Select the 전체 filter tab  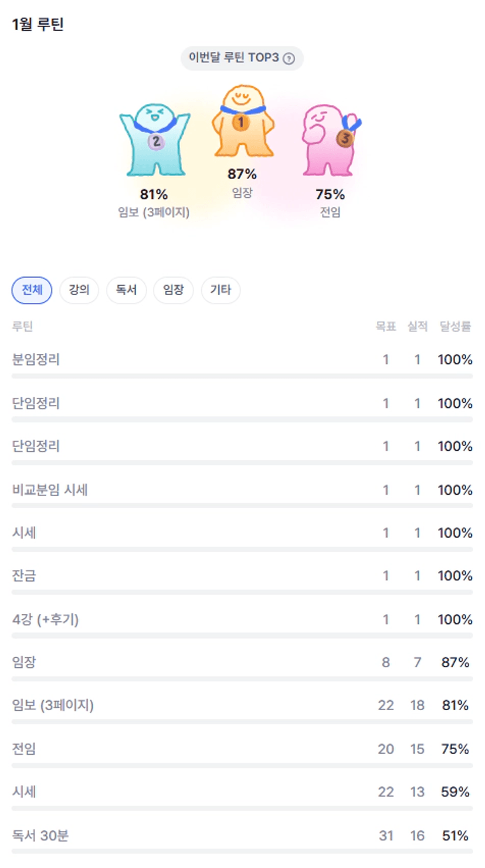coord(32,290)
